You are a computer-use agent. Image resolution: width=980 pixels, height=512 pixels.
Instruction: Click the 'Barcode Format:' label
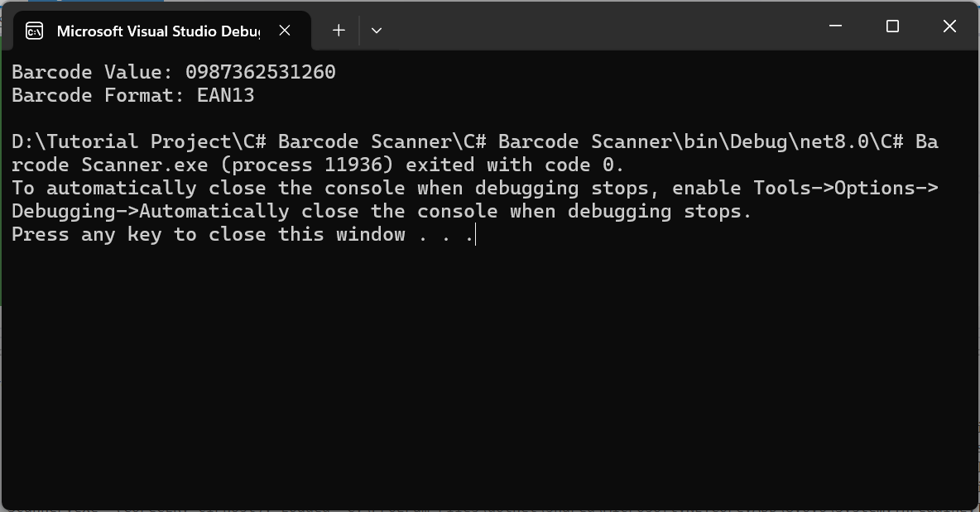[x=98, y=95]
